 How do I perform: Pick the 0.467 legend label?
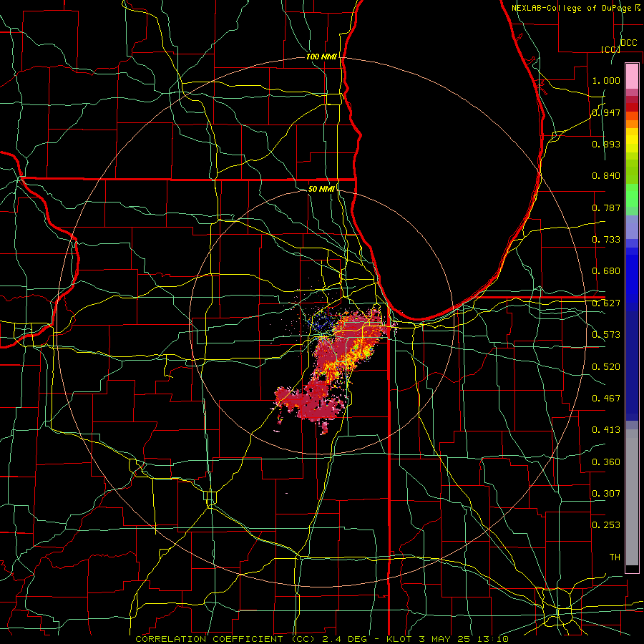point(606,399)
